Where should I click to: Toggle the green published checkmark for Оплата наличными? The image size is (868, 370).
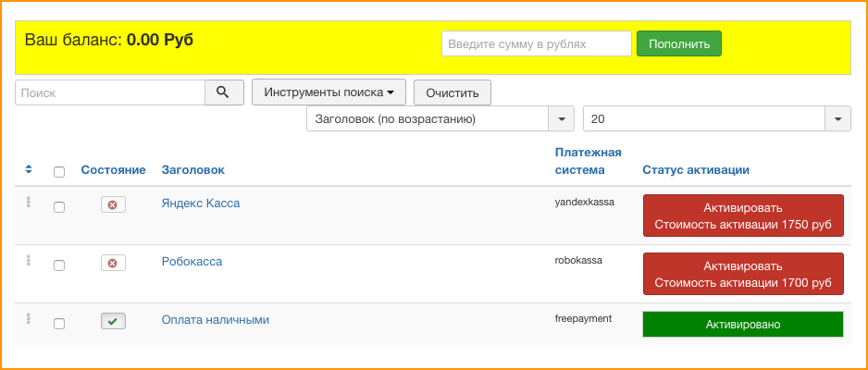(113, 321)
